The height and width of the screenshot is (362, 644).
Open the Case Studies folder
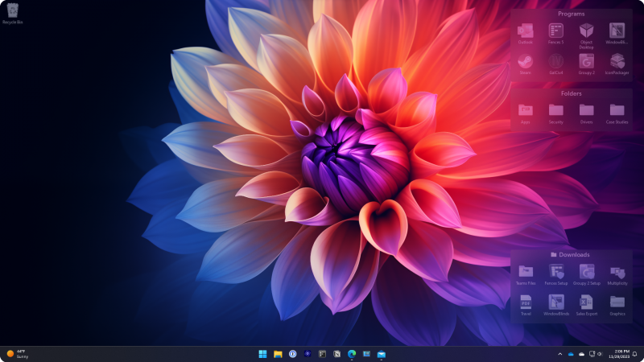[617, 111]
